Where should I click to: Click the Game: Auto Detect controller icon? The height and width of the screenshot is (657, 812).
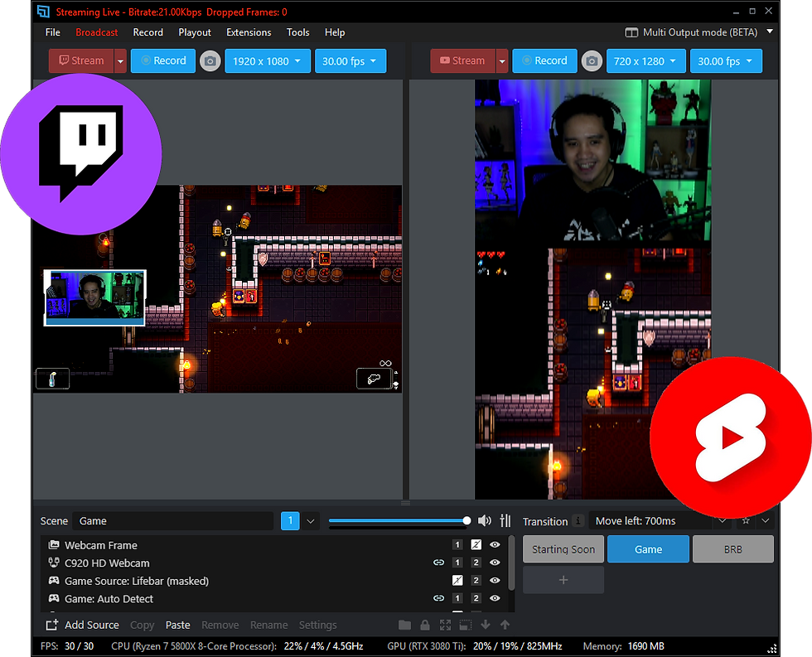click(53, 598)
